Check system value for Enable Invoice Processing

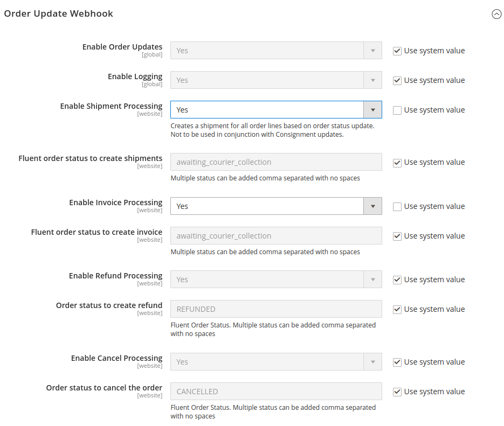pyautogui.click(x=397, y=207)
